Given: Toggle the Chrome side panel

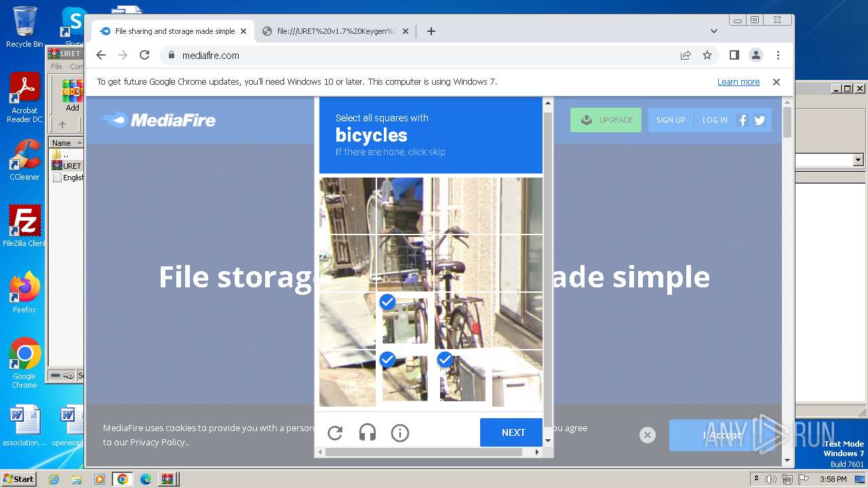Looking at the screenshot, I should [x=734, y=56].
